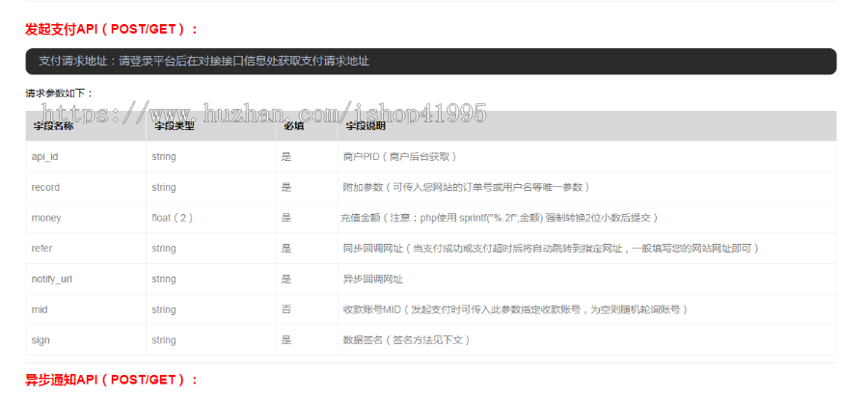868x399 pixels.
Task: Select the 收款账号MID description text
Action: pyautogui.click(x=515, y=309)
